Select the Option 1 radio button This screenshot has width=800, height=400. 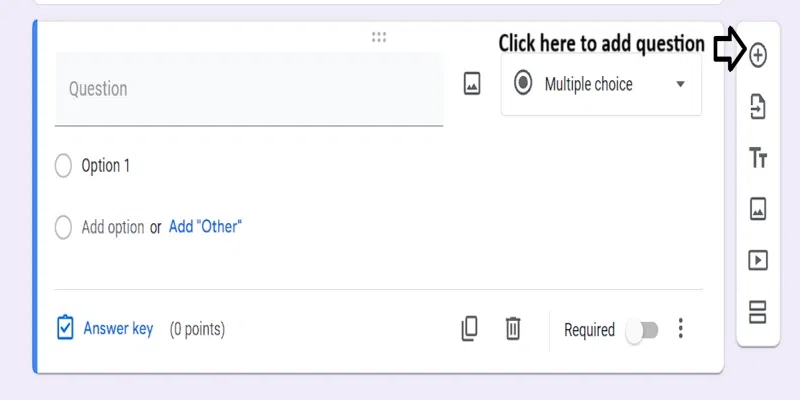pos(64,166)
